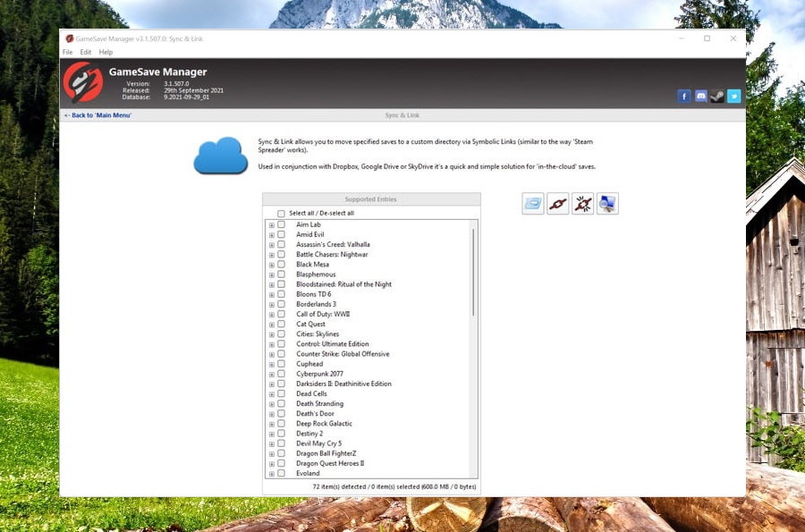
Task: Expand the Borderlands 3 tree entry
Action: point(271,304)
